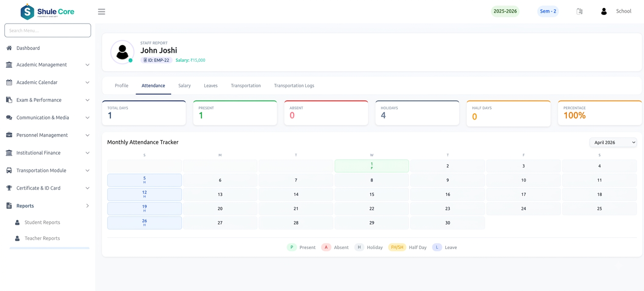Viewport: 644px width, 291px height.
Task: Select day 1 marked present in calendar
Action: tap(372, 166)
